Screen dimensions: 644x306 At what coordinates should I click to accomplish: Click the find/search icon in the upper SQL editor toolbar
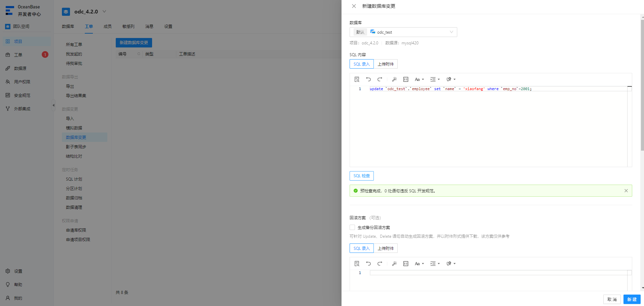point(357,79)
